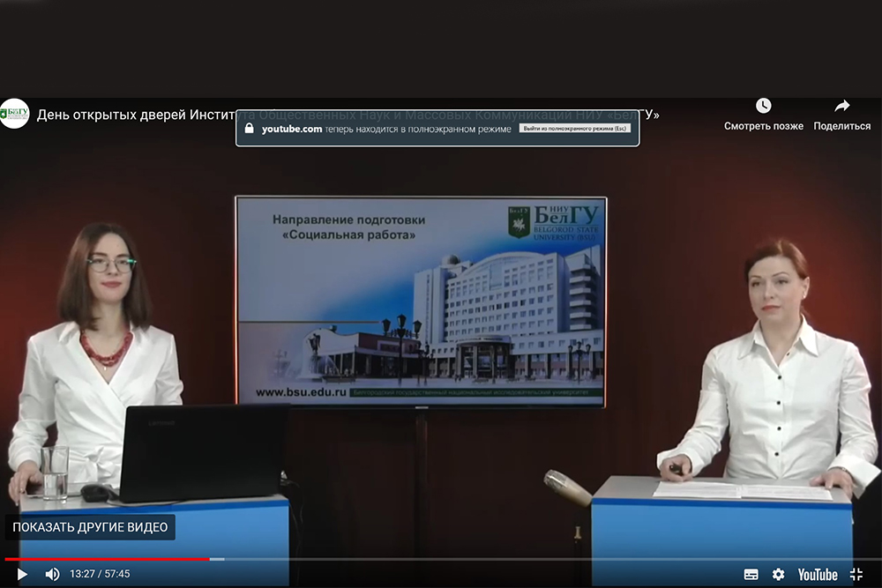Open the video title "День открытых дверей" link
Image resolution: width=882 pixels, height=588 pixels.
(x=132, y=115)
